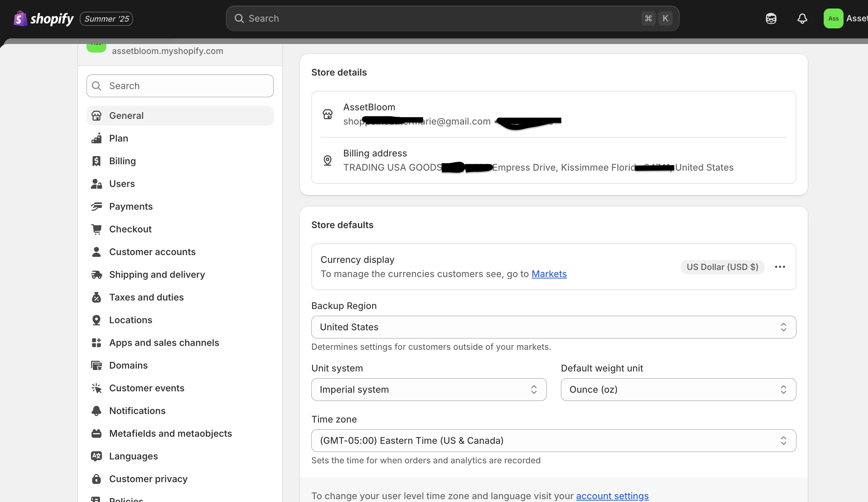The image size is (868, 502).
Task: Open the notifications bell icon
Action: (802, 18)
